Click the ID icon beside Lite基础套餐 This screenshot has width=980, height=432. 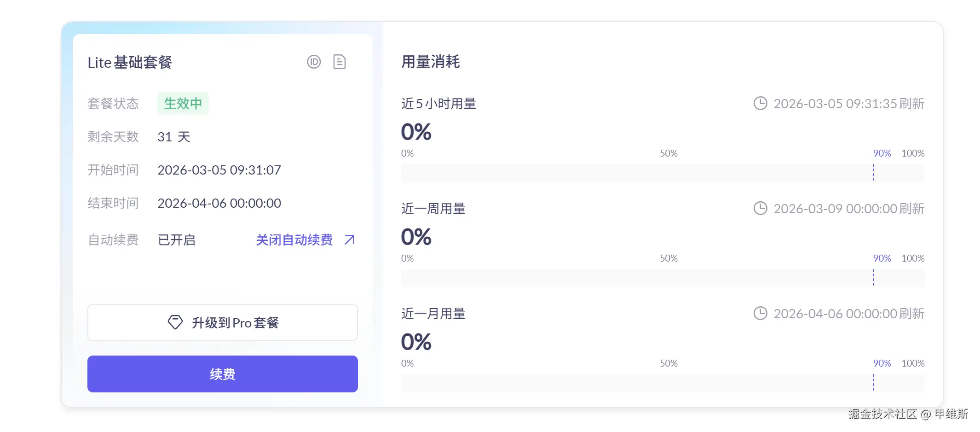point(314,62)
